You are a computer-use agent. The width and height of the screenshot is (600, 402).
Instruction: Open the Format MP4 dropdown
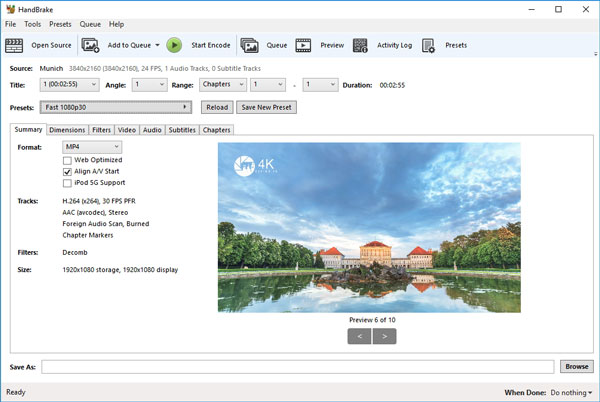(91, 147)
